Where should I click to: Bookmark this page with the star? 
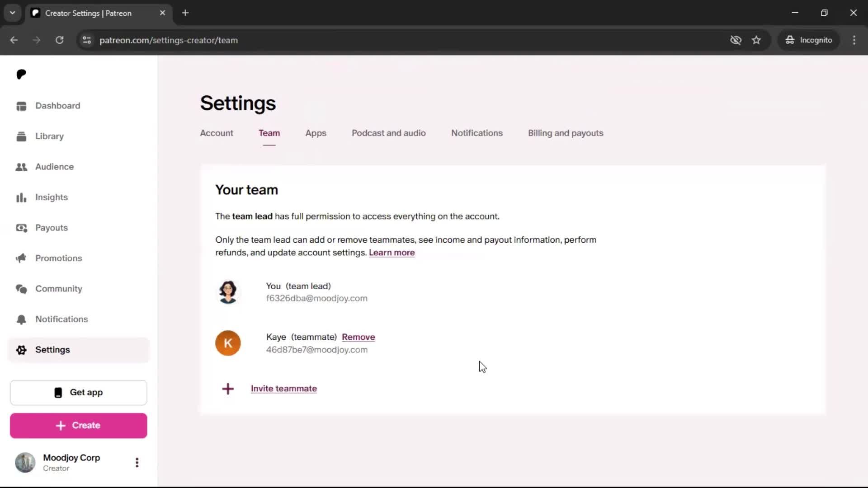756,40
